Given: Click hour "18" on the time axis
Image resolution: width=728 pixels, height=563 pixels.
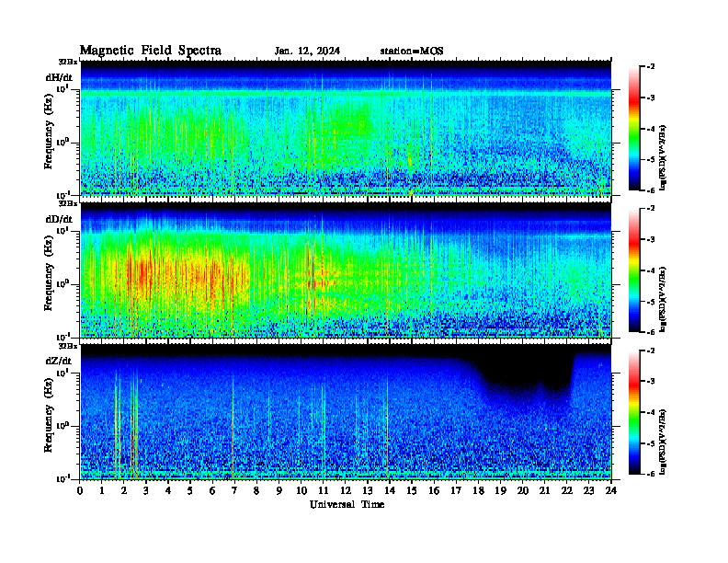Looking at the screenshot, I should [478, 490].
